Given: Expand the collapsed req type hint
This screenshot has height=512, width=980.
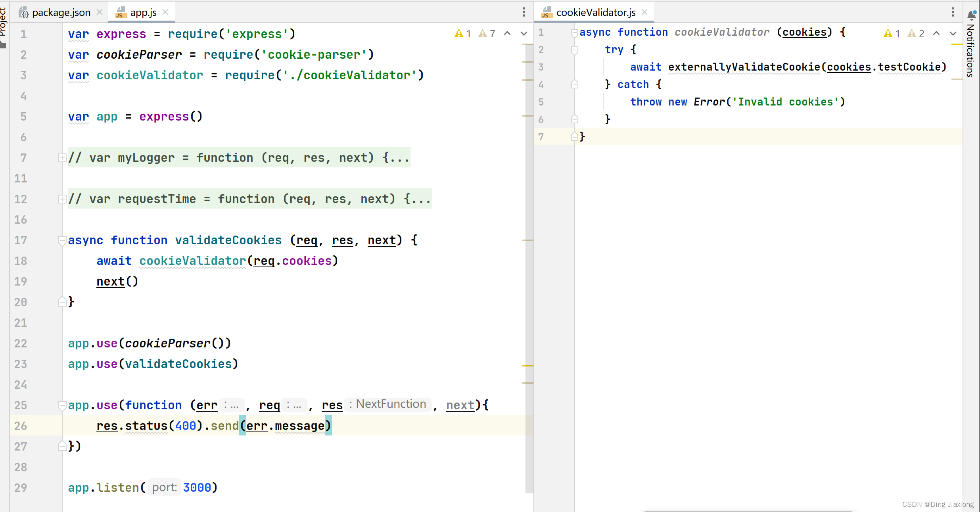Looking at the screenshot, I should click(294, 405).
